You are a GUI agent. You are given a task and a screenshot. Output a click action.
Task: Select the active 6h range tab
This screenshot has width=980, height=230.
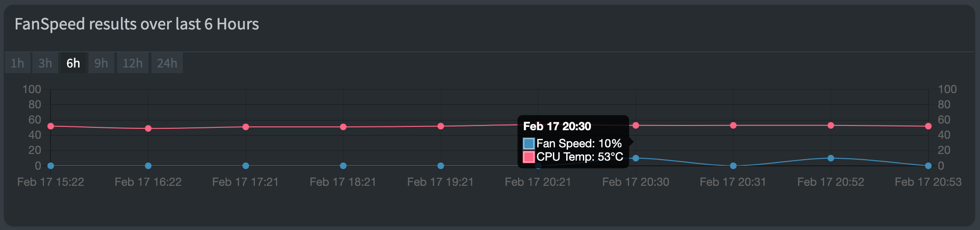(73, 63)
